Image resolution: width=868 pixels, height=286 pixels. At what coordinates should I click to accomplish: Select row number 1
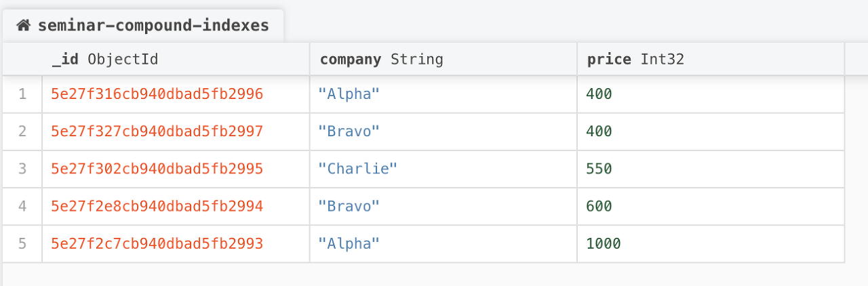[22, 94]
